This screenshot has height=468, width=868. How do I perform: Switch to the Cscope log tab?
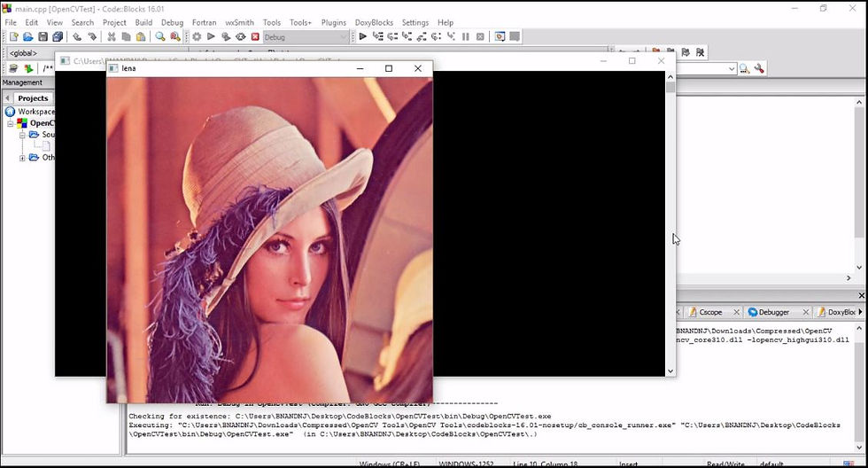pos(710,312)
